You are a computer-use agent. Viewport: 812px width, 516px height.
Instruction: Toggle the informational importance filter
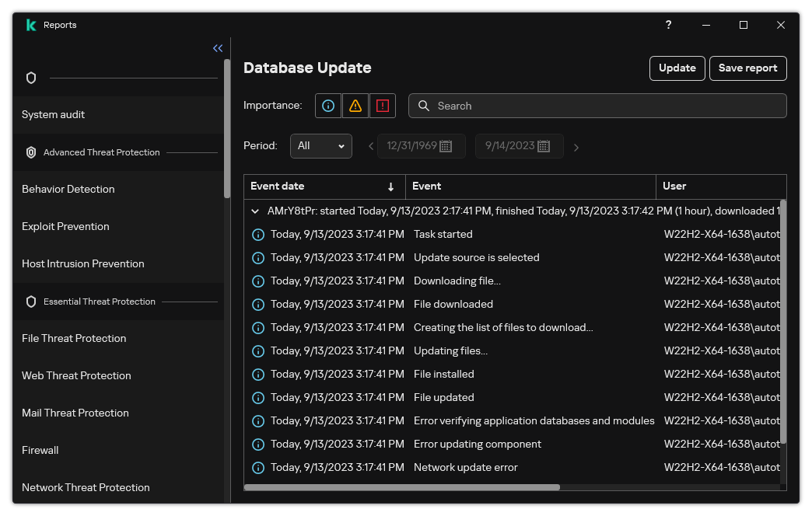(x=327, y=106)
